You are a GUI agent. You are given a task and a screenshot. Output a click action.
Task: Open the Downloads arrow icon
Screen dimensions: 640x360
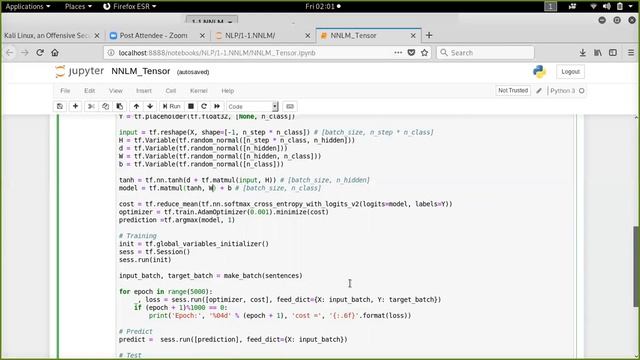(582, 53)
